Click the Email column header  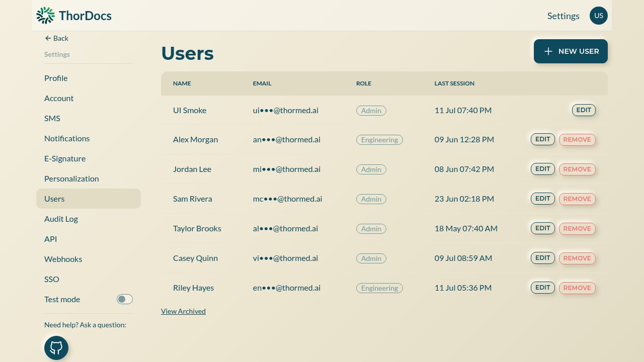(262, 83)
